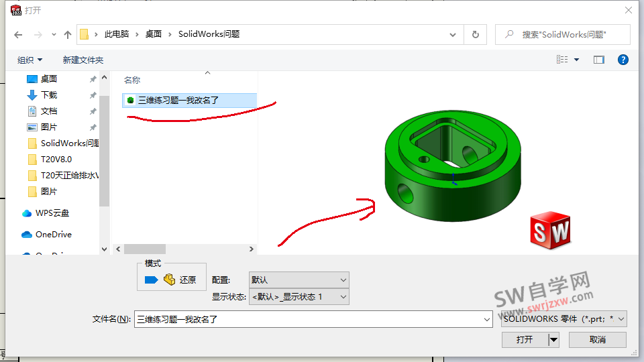Expand the 打开 button options arrow
The height and width of the screenshot is (362, 644).
click(553, 340)
